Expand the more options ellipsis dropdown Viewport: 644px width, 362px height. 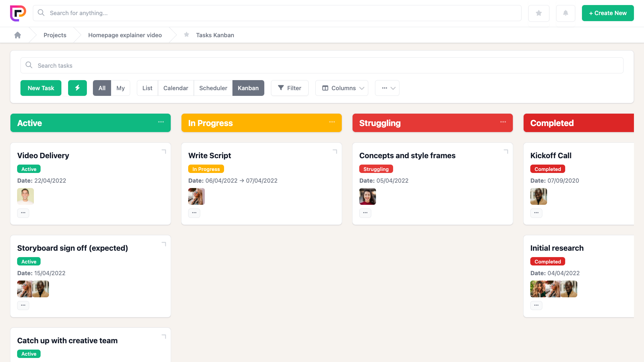tap(387, 88)
